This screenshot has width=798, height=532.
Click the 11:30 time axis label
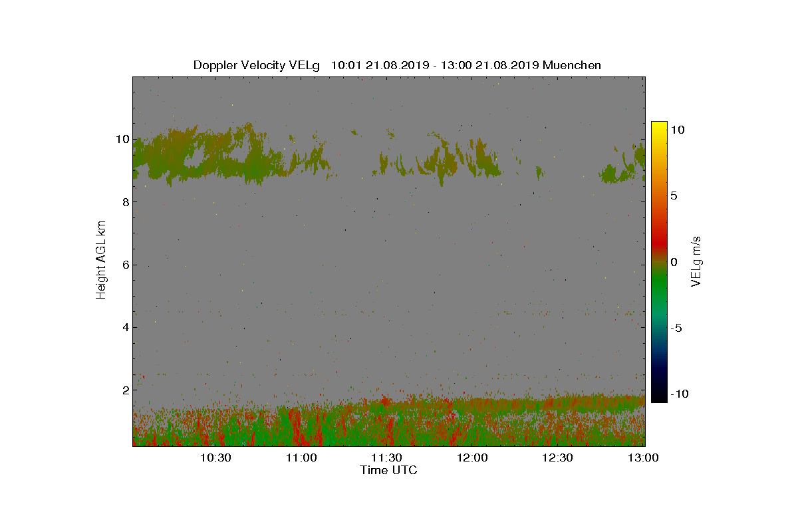[x=386, y=458]
